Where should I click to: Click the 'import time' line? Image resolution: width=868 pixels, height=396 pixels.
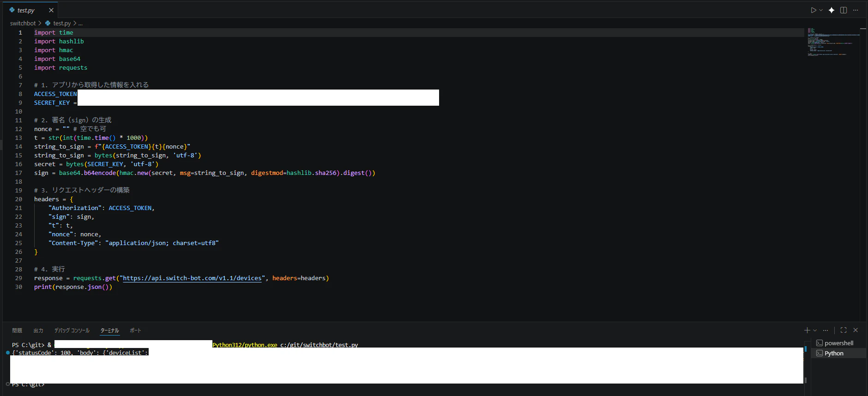click(54, 33)
